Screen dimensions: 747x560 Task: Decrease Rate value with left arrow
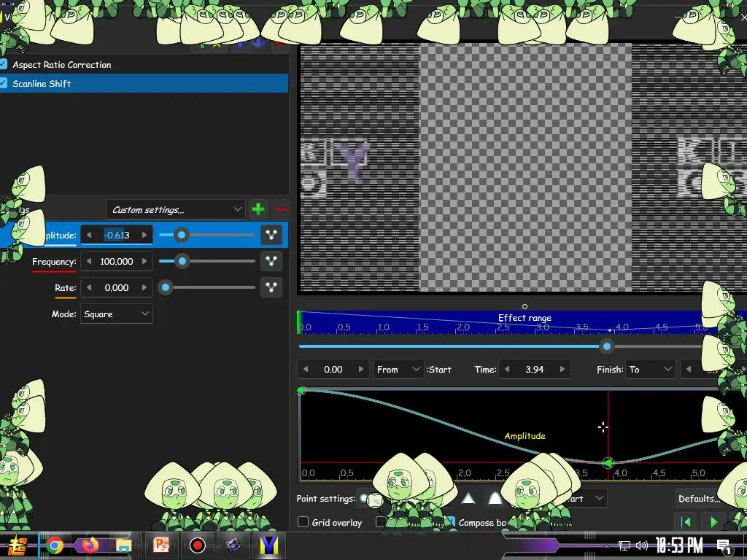coord(88,287)
